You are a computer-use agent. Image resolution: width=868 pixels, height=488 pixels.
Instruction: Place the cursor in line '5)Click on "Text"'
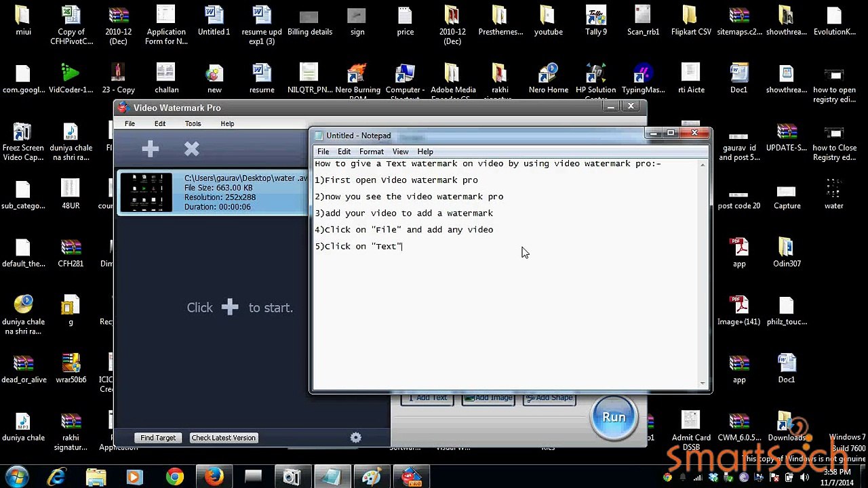tap(359, 247)
